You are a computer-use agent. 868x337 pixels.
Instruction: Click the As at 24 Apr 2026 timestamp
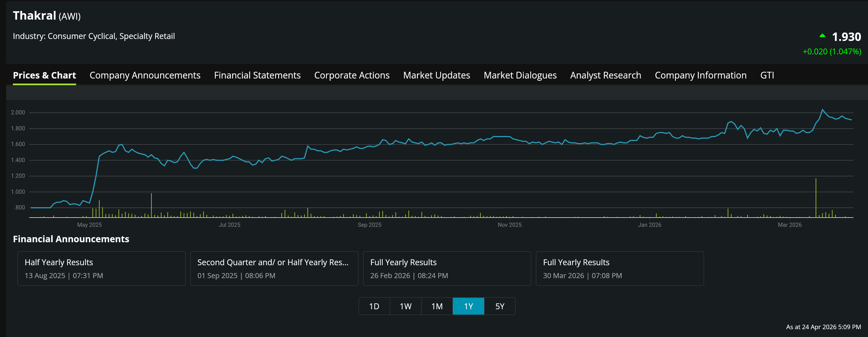[823, 327]
